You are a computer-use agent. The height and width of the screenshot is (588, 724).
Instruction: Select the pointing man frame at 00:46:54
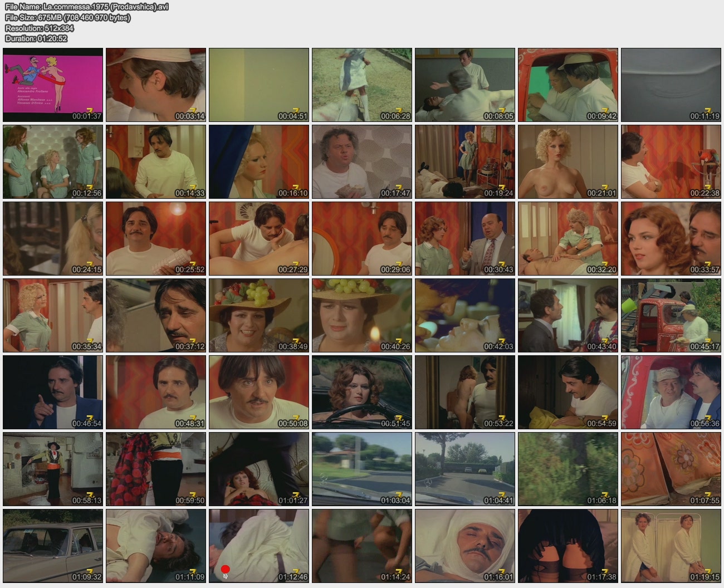[53, 392]
